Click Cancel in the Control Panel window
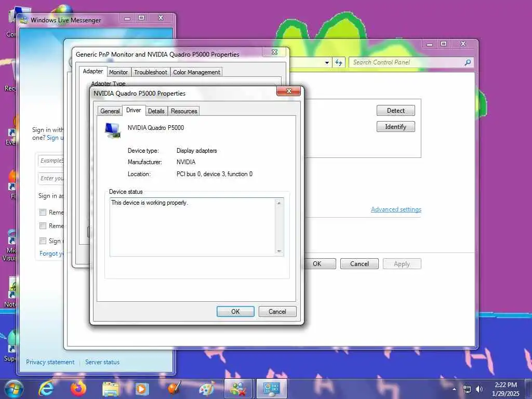This screenshot has width=532, height=399. (x=360, y=263)
